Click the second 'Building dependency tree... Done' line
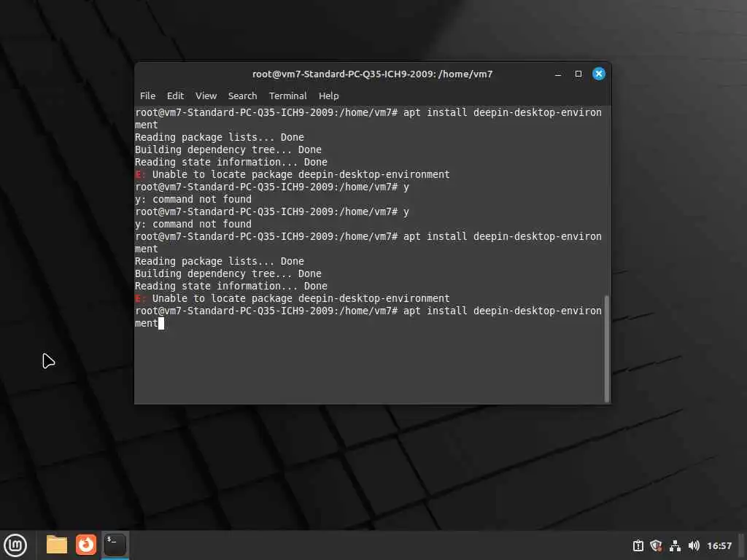Screen dimensions: 747x560 (x=228, y=273)
